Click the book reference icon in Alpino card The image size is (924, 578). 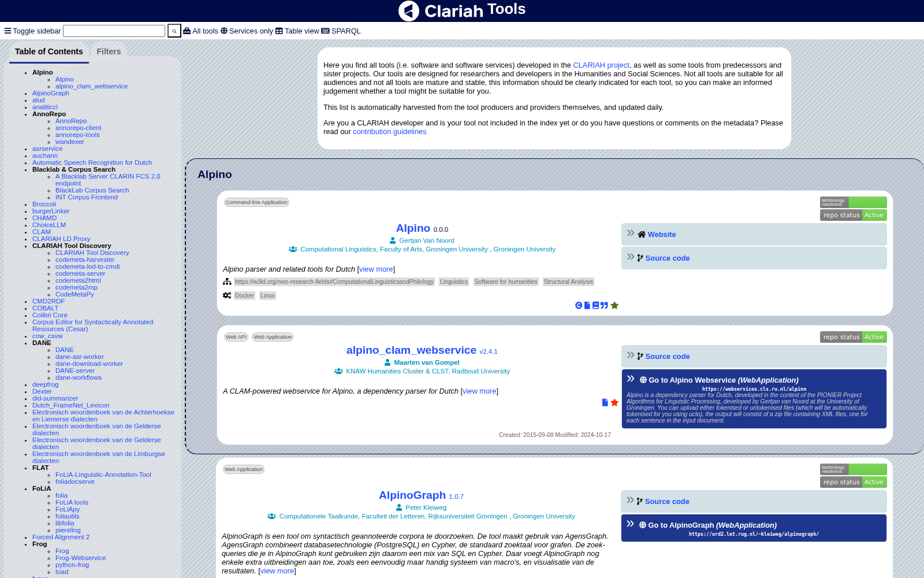[595, 305]
